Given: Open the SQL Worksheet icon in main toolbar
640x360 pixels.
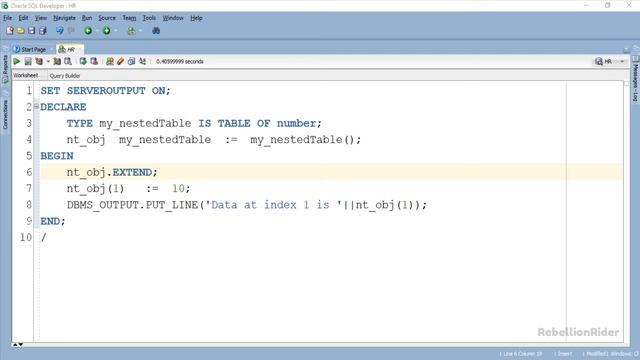Looking at the screenshot, I should coord(131,31).
